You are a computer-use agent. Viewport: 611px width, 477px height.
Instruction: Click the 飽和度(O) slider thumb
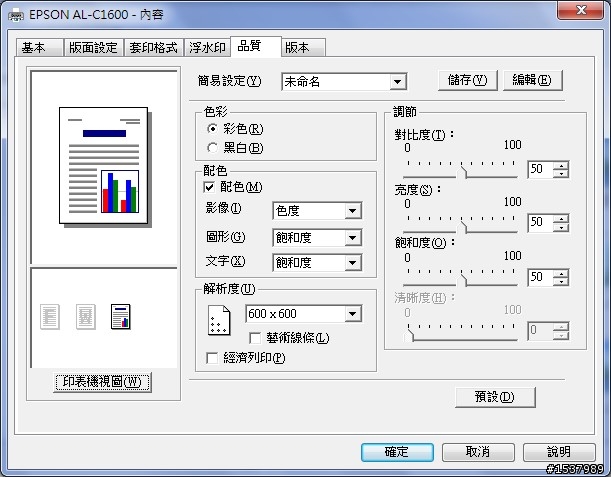(x=462, y=281)
